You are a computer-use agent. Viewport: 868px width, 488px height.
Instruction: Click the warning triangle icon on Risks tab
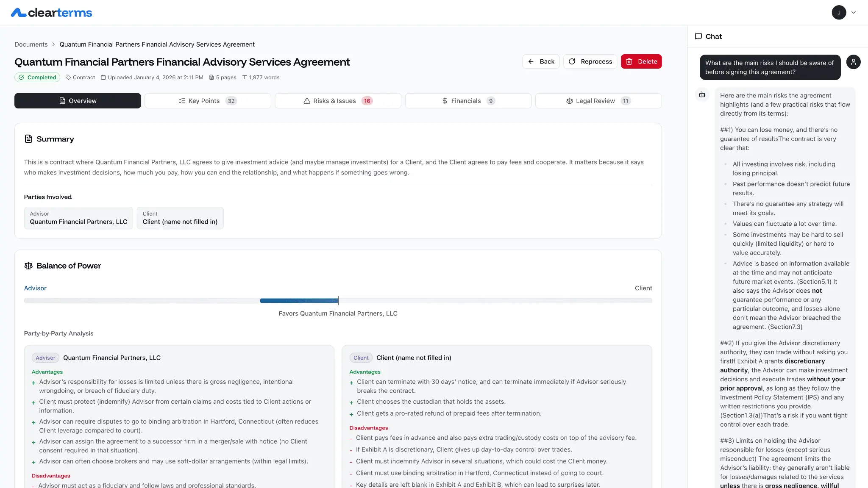(x=307, y=101)
